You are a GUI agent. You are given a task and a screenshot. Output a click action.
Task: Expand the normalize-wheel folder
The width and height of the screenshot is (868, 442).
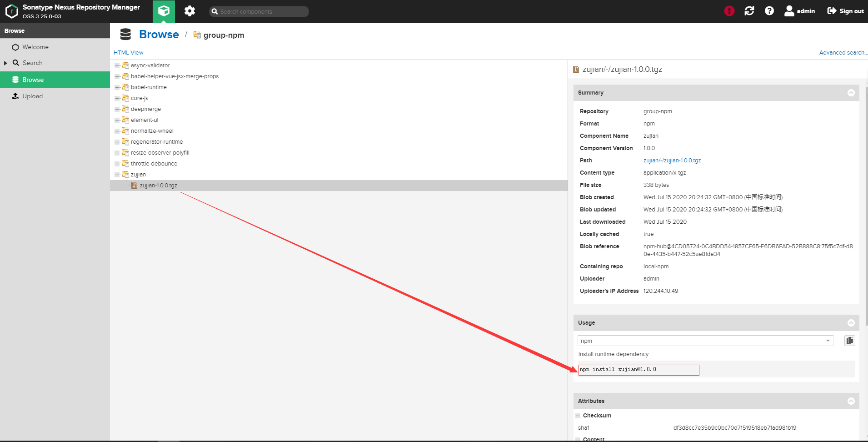[x=117, y=131]
